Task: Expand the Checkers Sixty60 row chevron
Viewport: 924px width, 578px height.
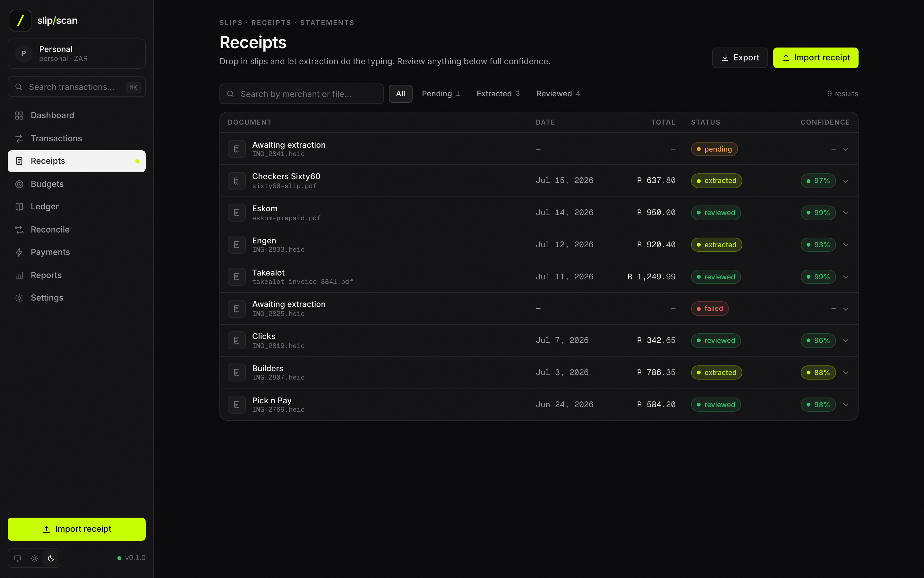Action: pyautogui.click(x=845, y=181)
